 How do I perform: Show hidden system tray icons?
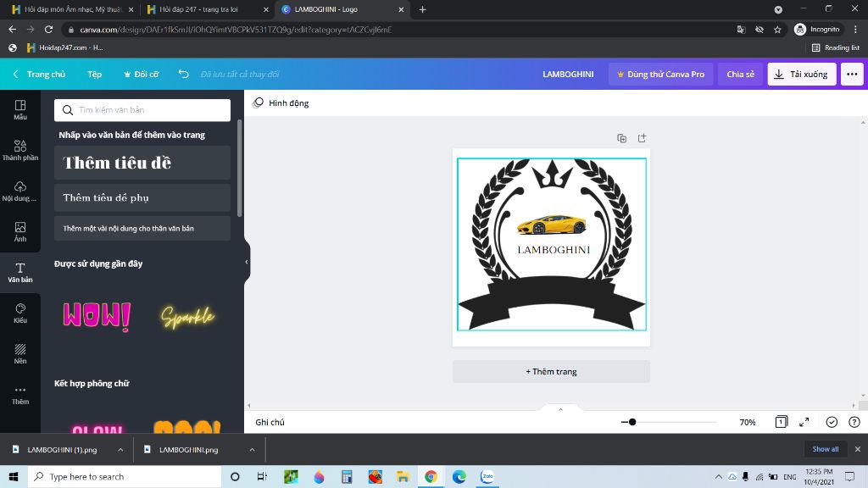click(718, 476)
